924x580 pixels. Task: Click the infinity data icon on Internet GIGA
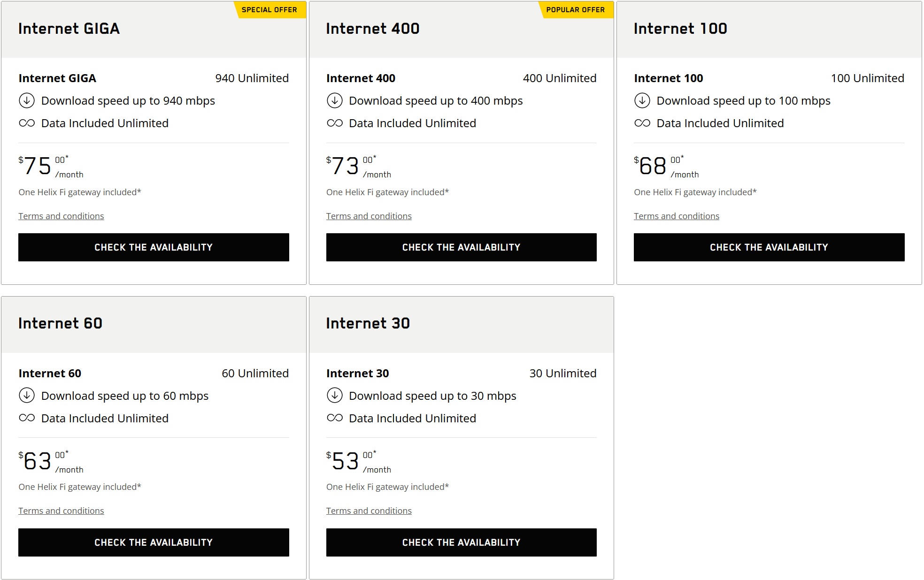(x=27, y=123)
